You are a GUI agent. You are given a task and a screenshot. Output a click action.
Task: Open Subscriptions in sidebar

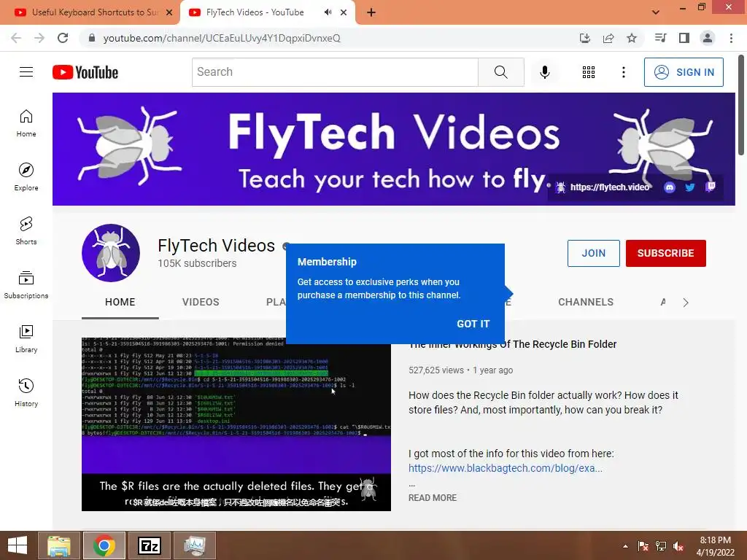26,285
